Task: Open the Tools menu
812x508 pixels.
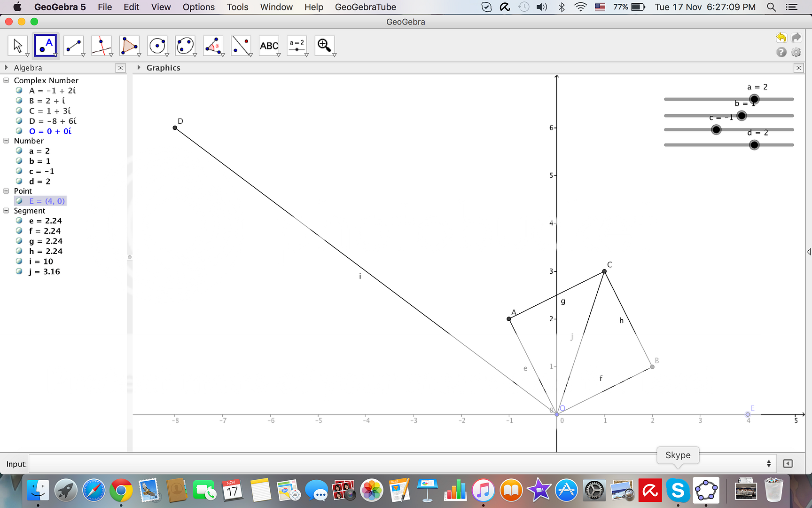Action: coord(237,7)
